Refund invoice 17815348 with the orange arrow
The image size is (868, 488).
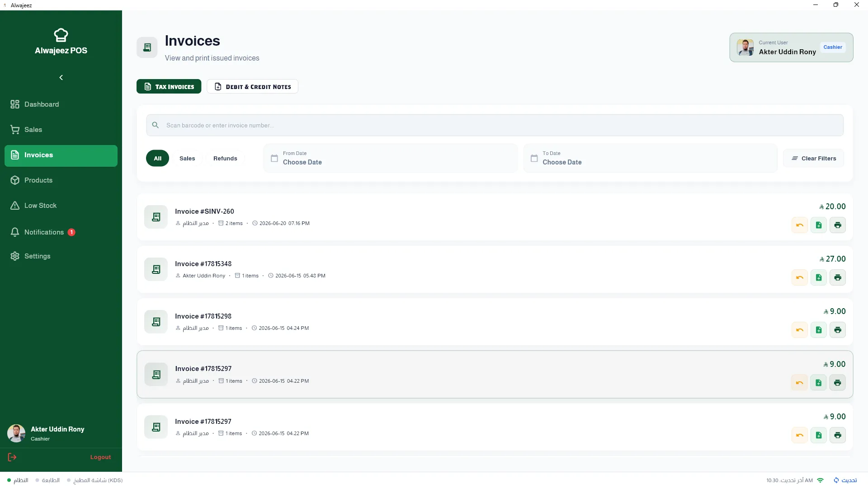(800, 277)
